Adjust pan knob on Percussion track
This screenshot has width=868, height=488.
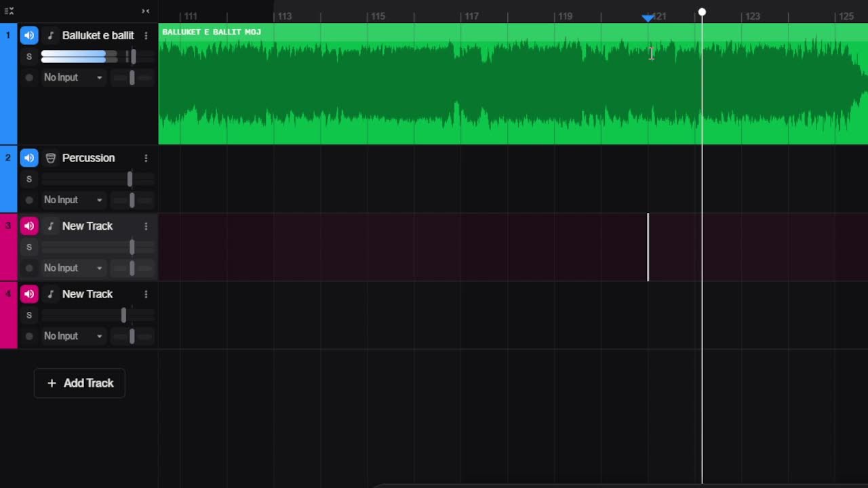click(132, 200)
